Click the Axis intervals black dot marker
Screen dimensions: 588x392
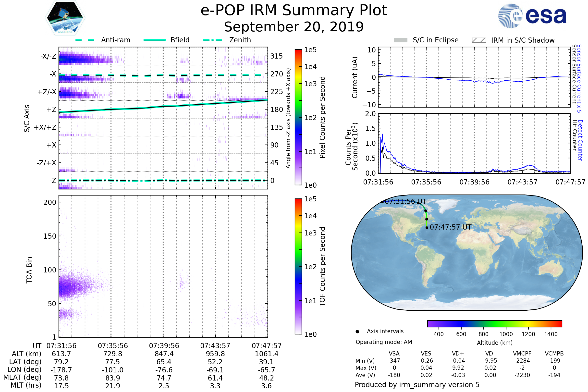357,332
